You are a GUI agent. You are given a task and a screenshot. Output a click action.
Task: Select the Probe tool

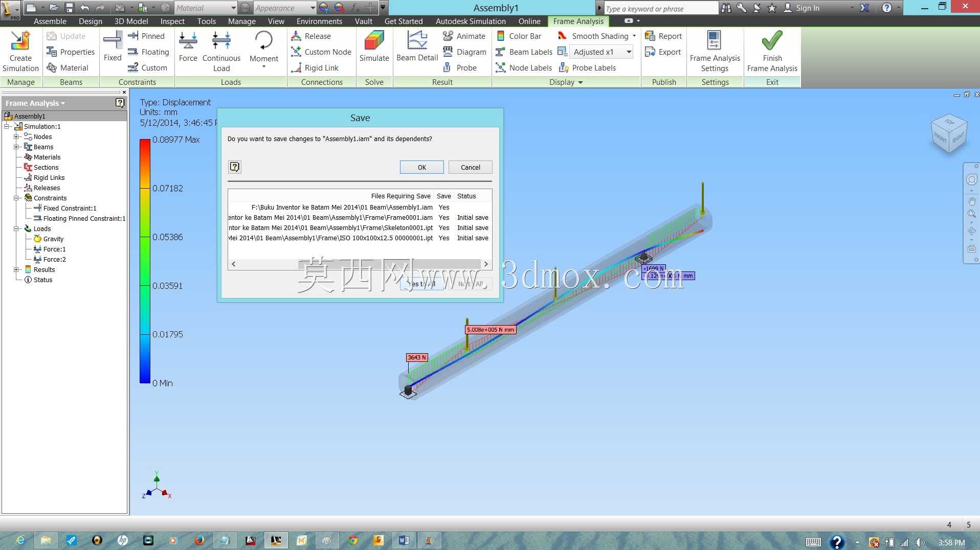(x=460, y=68)
